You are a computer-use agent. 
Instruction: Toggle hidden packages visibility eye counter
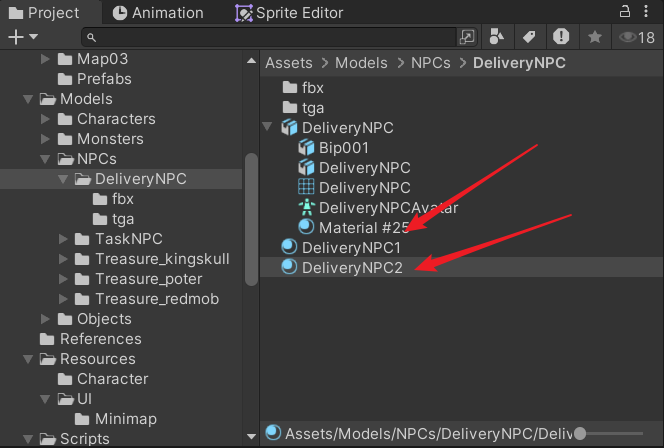tap(635, 37)
